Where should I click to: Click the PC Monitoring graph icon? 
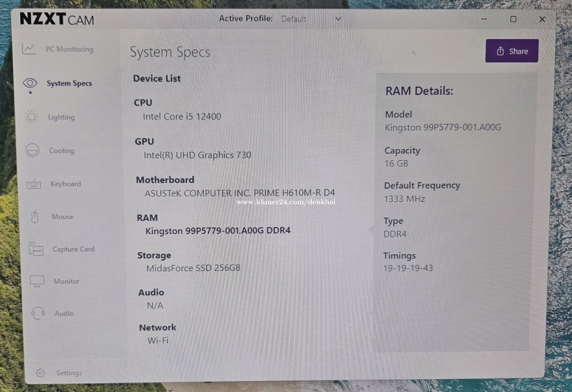tap(29, 49)
